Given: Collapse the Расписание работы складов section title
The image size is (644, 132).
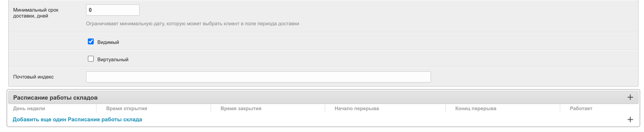Looking at the screenshot, I should click(55, 97).
